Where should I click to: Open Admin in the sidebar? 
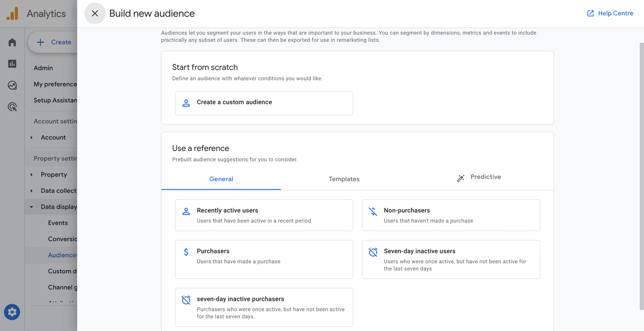point(43,68)
